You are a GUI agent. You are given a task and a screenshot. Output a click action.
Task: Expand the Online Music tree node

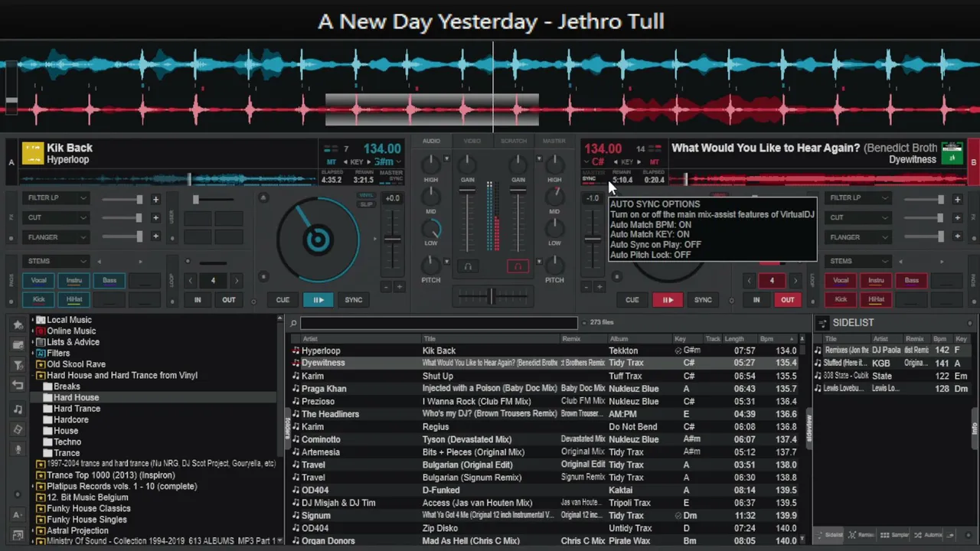point(33,331)
